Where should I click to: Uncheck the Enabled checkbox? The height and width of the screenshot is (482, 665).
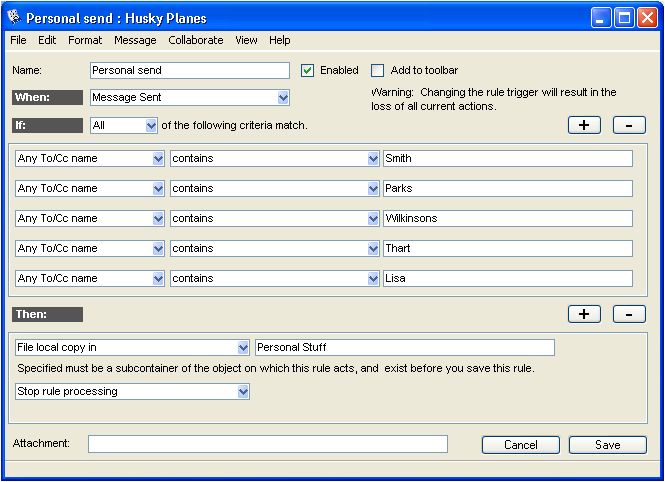[308, 71]
